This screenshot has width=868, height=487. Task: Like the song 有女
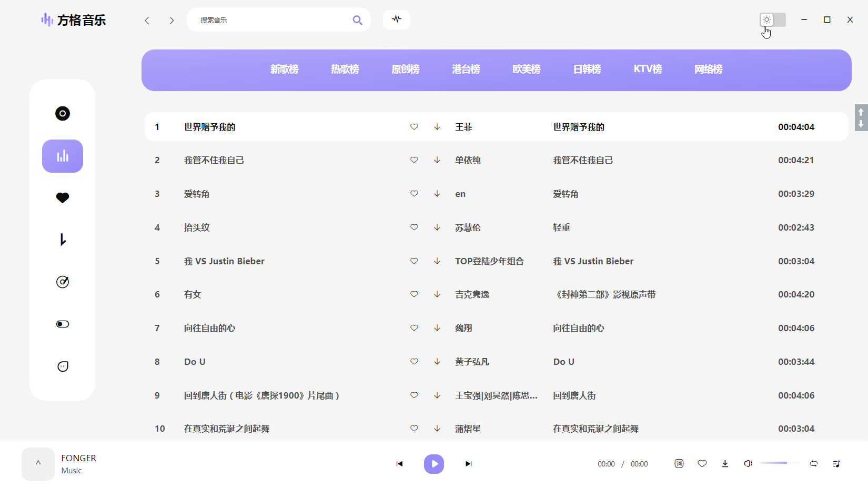point(414,294)
